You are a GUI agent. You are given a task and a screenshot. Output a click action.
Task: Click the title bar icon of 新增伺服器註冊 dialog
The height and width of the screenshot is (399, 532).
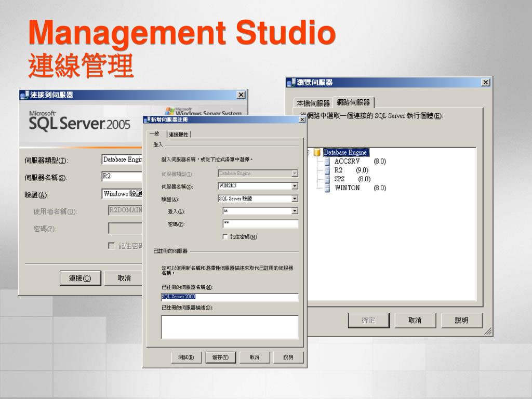[x=147, y=119]
